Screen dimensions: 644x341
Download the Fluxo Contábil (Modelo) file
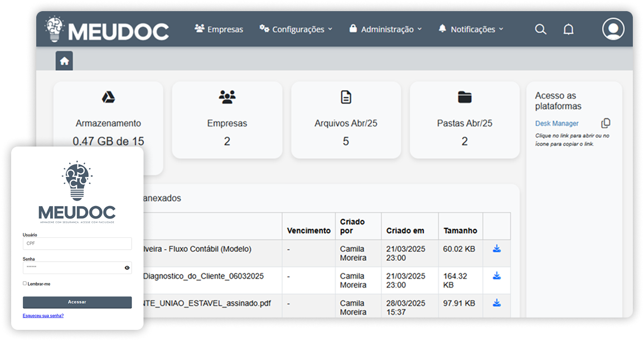[x=496, y=249]
